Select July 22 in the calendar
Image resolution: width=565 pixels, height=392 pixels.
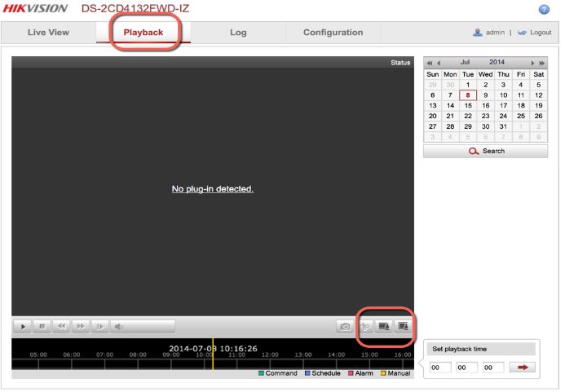pyautogui.click(x=468, y=116)
